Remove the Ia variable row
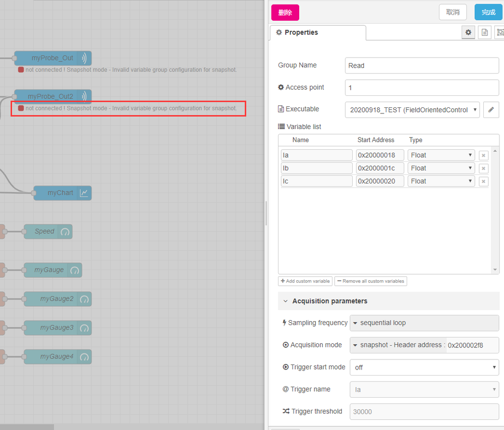Image resolution: width=504 pixels, height=430 pixels. click(x=483, y=155)
